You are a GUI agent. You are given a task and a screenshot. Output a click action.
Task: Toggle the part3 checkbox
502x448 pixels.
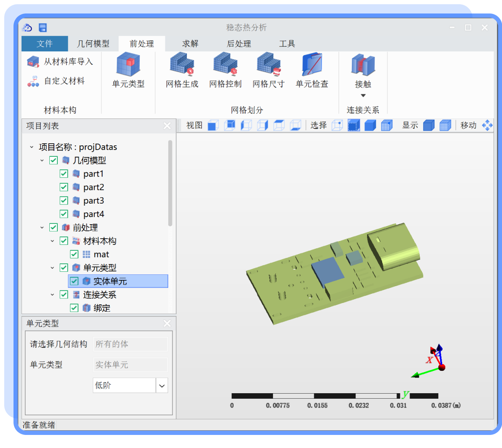coord(64,201)
